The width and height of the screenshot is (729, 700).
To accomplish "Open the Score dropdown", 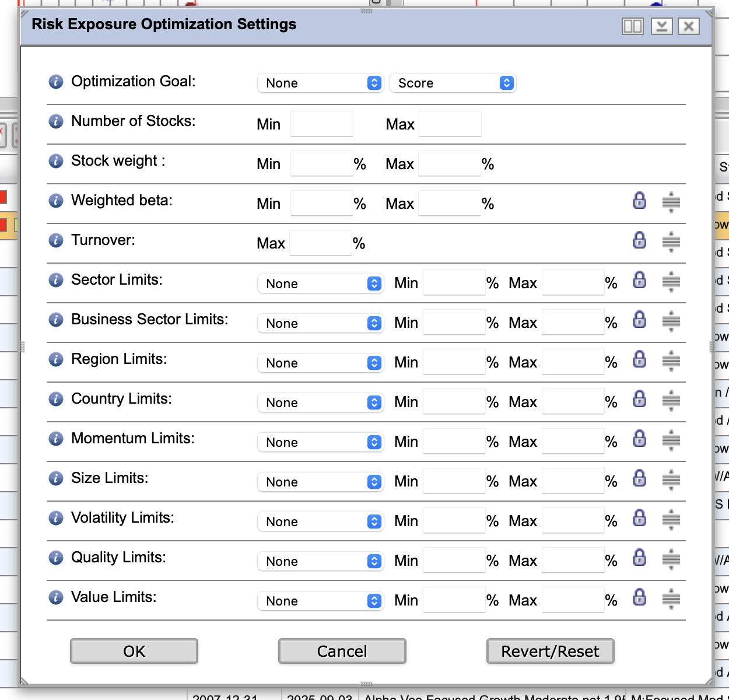I will pos(453,83).
